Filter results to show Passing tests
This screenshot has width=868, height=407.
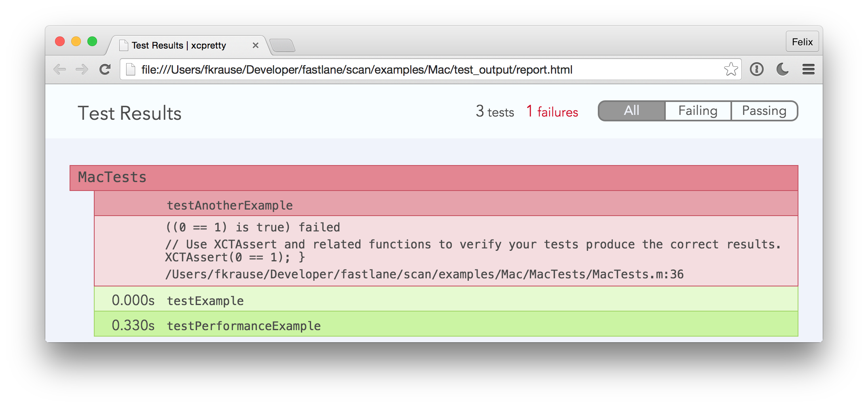(x=764, y=110)
